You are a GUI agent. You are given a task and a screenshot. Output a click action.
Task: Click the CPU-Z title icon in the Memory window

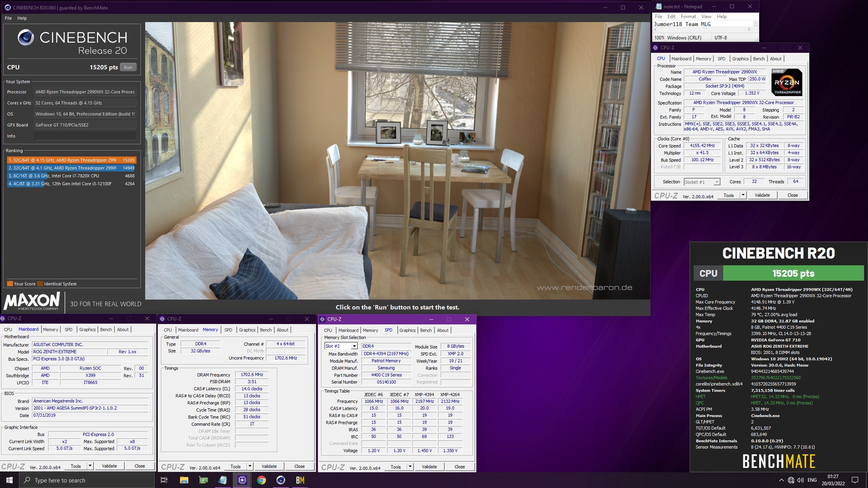coord(162,319)
